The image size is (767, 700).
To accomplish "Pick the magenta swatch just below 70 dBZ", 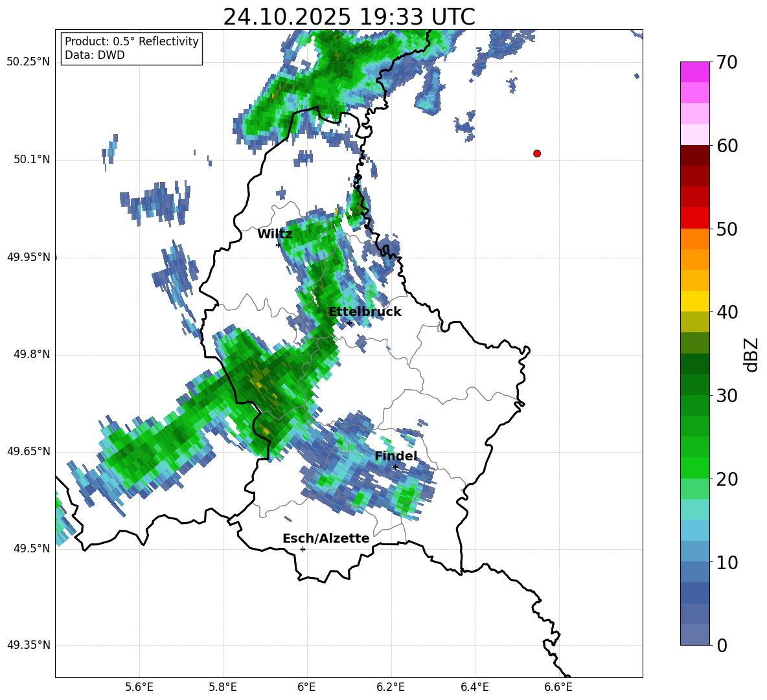I will pos(694,73).
